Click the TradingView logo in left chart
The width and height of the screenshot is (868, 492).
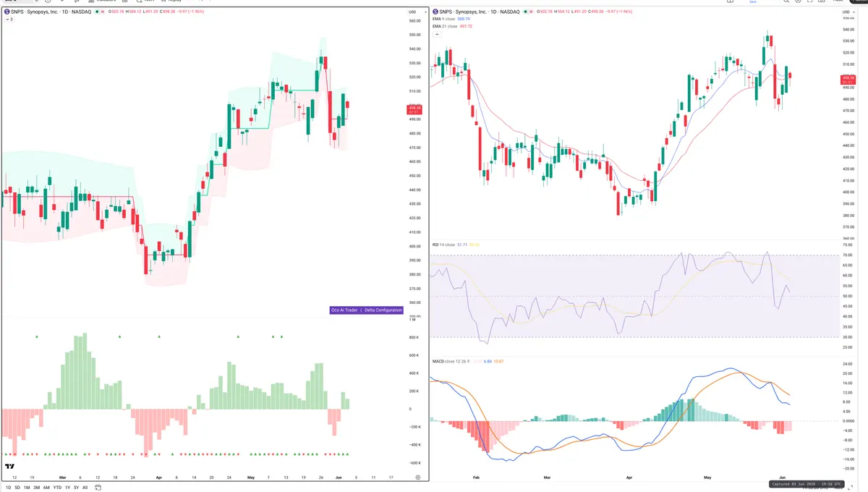coord(10,467)
